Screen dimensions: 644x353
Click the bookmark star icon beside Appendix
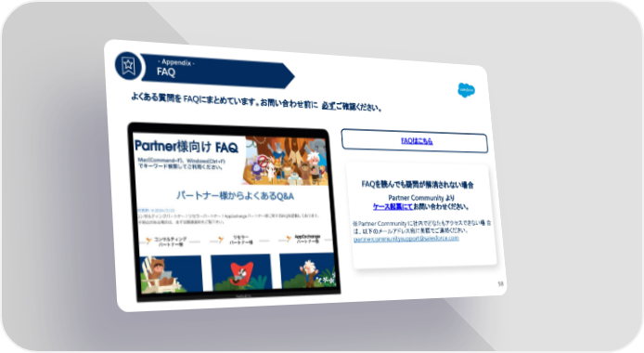128,65
